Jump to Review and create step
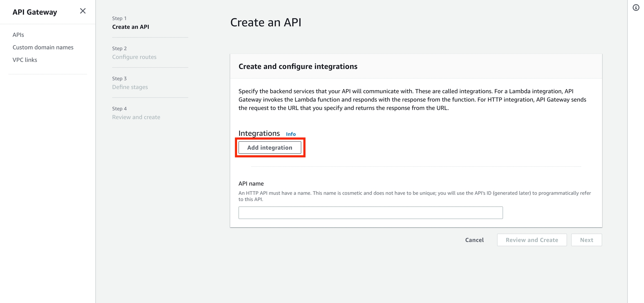Viewport: 644px width, 303px height. [136, 117]
